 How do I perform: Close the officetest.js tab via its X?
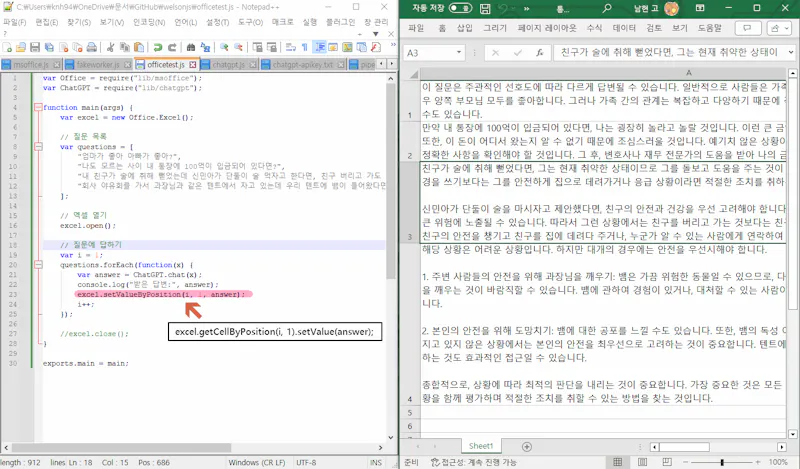pyautogui.click(x=192, y=65)
